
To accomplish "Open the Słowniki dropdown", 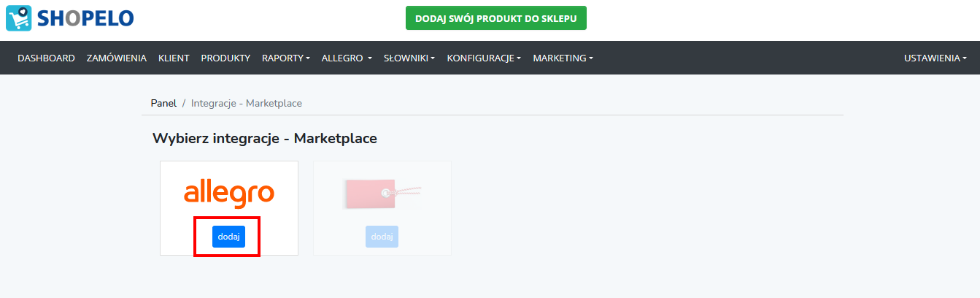I will 409,58.
